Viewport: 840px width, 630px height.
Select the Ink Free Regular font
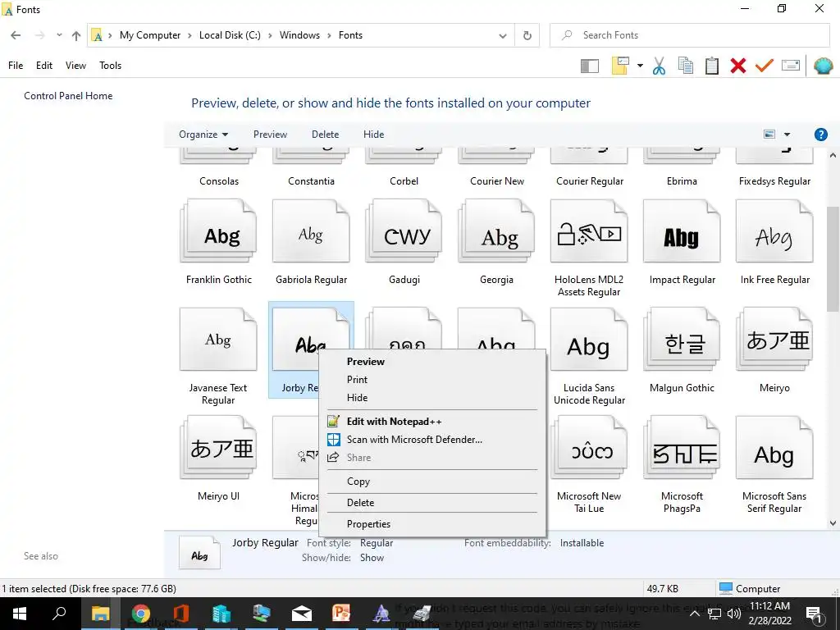click(774, 243)
